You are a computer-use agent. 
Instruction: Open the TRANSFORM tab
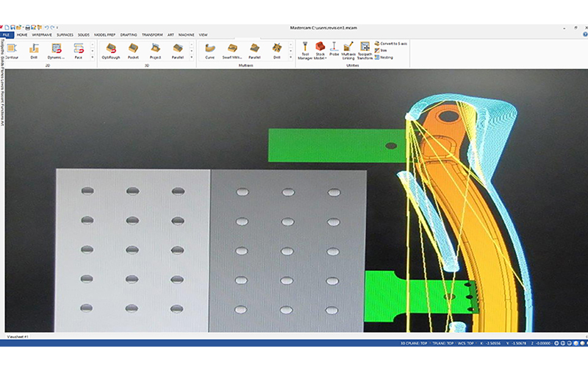point(152,35)
